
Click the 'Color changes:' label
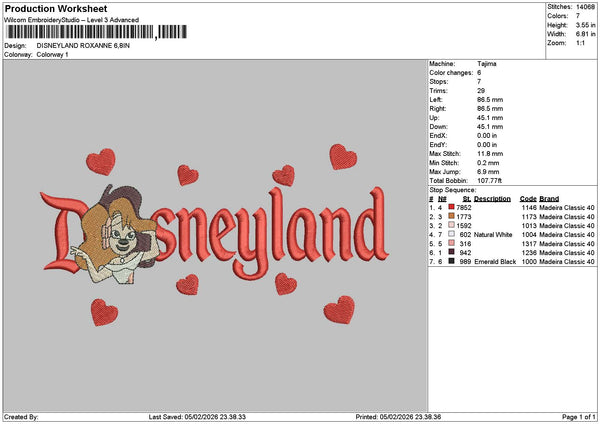(451, 73)
